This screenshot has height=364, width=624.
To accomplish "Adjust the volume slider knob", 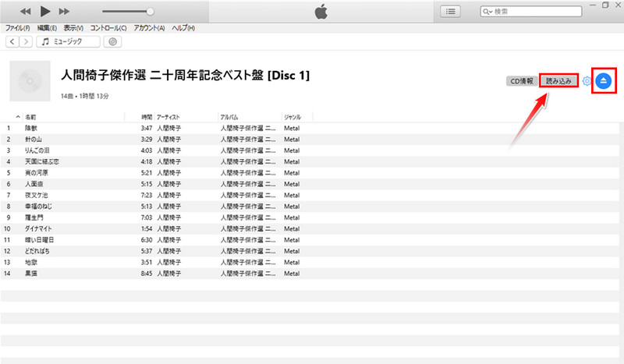I will tap(150, 12).
